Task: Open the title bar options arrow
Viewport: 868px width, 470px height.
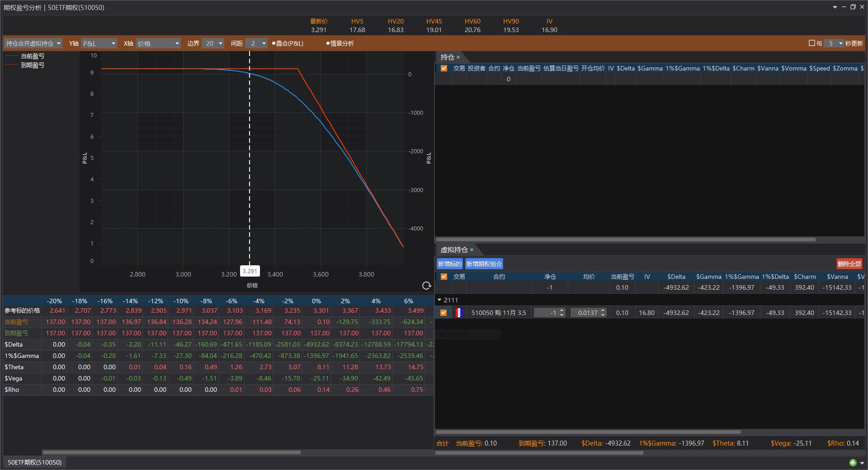Action: click(x=835, y=7)
